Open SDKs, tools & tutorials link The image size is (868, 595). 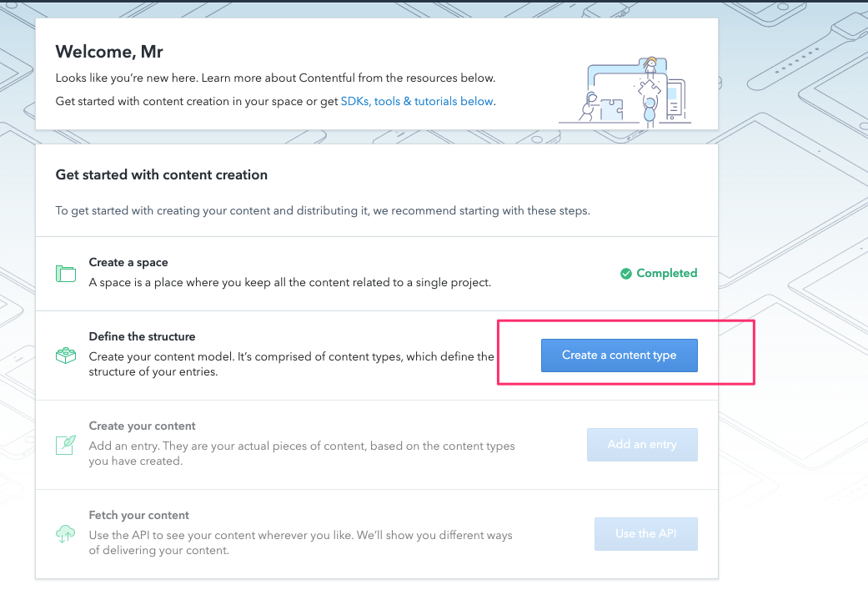tap(416, 101)
